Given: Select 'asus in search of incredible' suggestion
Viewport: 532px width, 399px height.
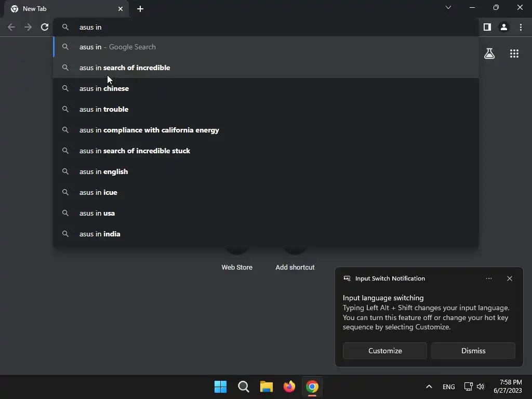Looking at the screenshot, I should pos(266,68).
